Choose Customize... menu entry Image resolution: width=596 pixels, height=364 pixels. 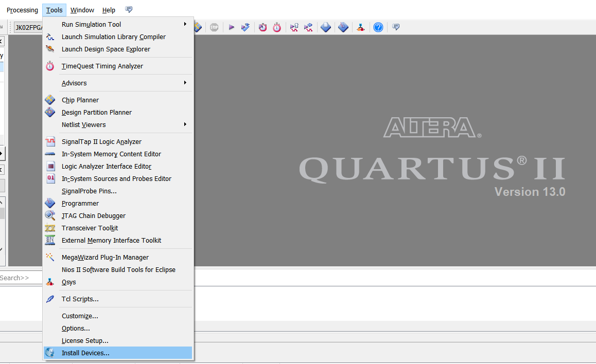coord(118,316)
